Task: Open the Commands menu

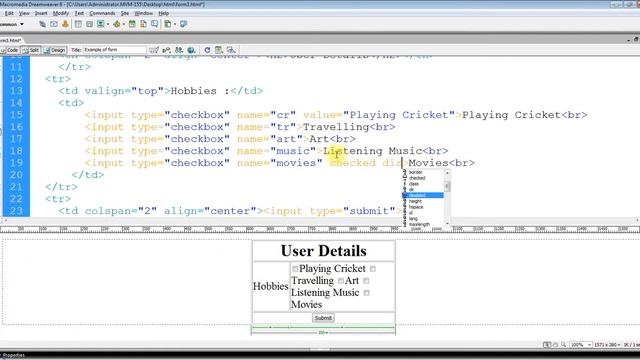Action: 102,13
